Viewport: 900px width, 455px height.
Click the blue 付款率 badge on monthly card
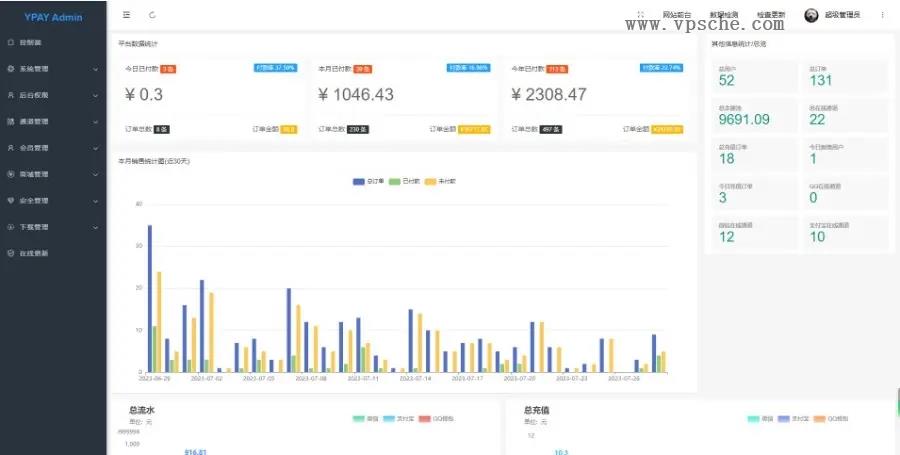click(468, 68)
